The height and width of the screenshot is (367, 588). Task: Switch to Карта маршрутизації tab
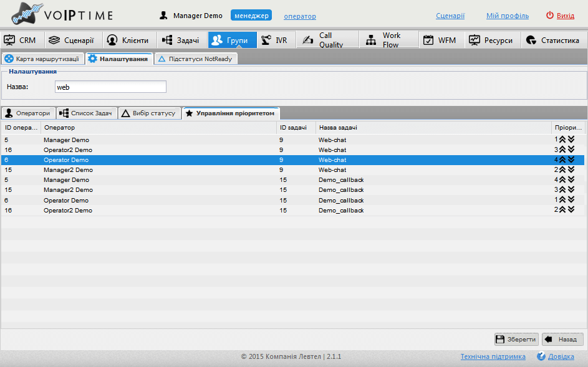pos(43,59)
